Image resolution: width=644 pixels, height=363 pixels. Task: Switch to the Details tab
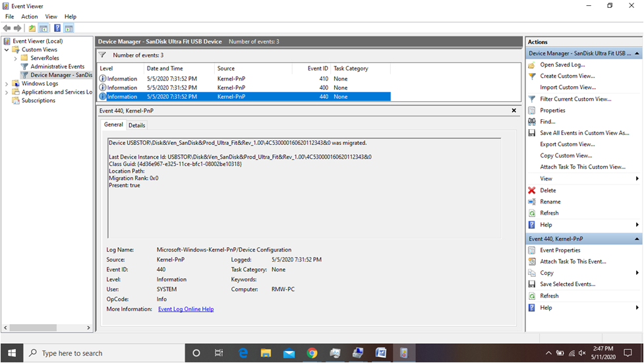click(136, 125)
